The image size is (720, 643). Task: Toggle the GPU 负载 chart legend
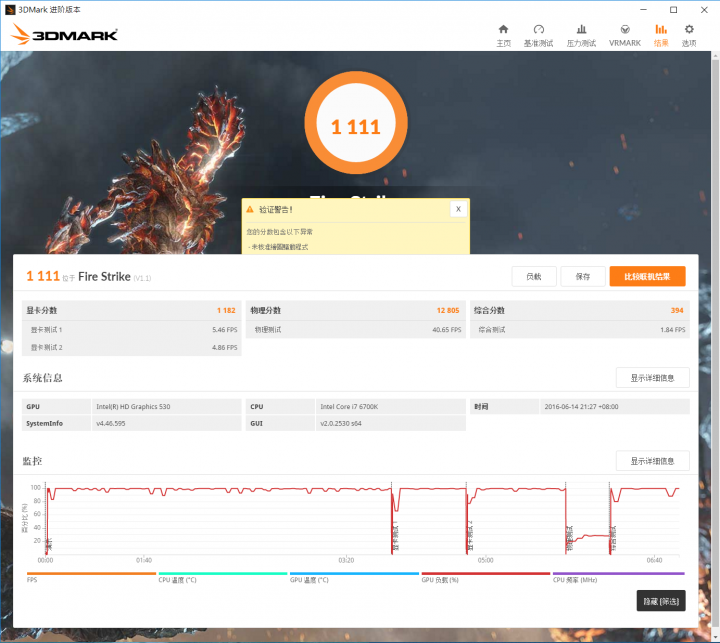[485, 577]
